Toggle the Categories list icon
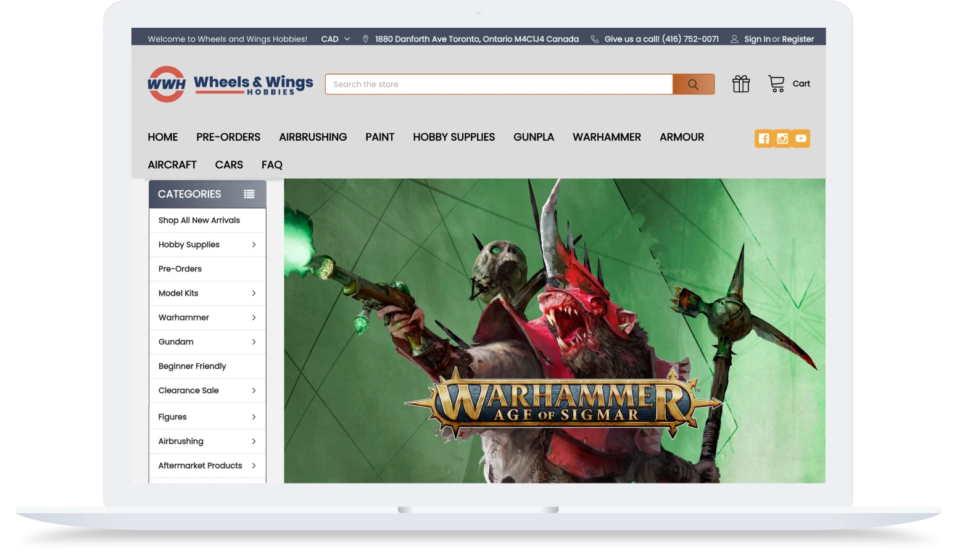Viewport: 957px width, 560px height. point(249,194)
